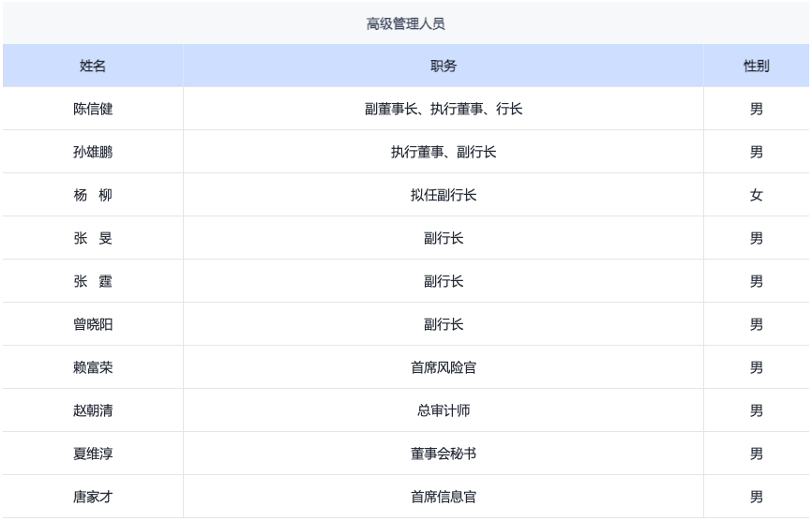Click the 职务 column header
The width and height of the screenshot is (812, 521).
[444, 66]
